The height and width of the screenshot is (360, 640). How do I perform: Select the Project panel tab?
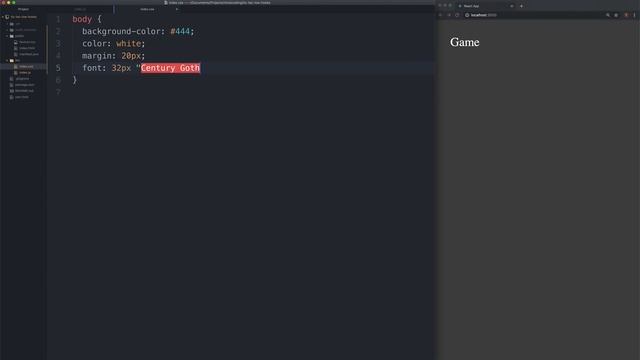[23, 9]
